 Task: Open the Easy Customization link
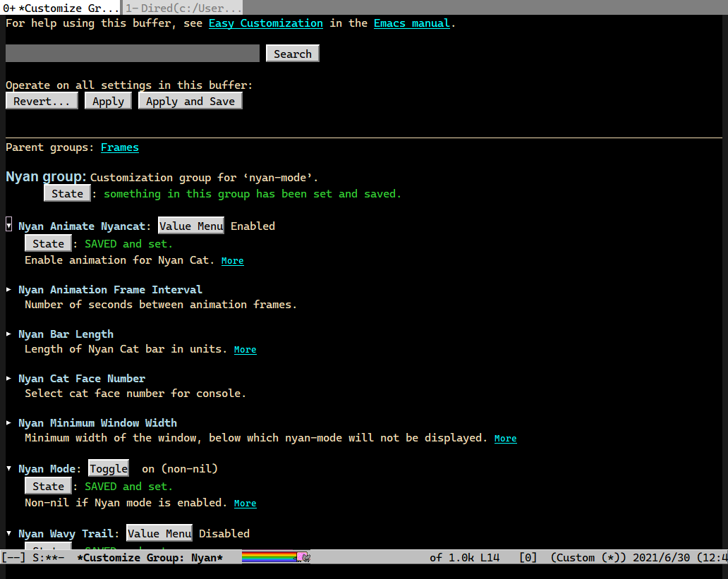click(265, 23)
